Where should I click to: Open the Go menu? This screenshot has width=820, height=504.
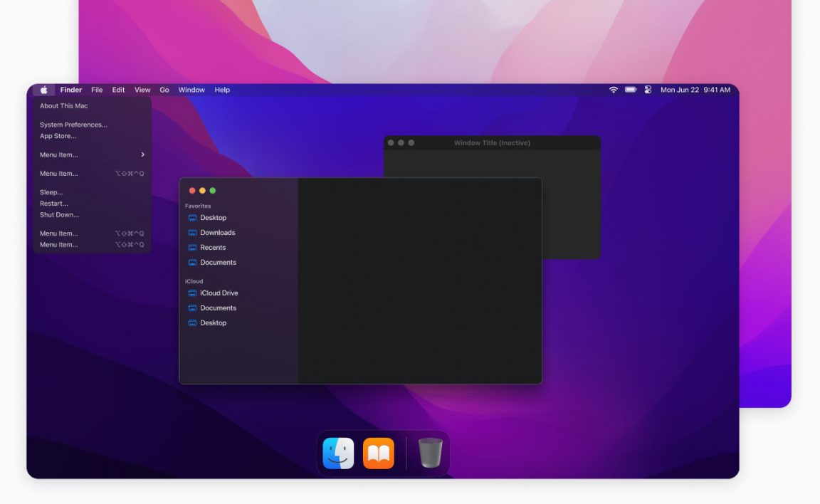point(164,90)
